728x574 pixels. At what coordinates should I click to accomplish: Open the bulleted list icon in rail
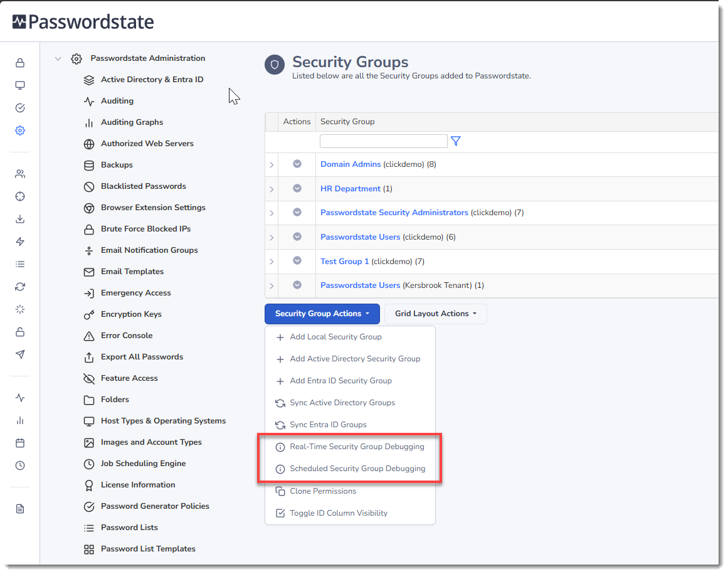20,264
